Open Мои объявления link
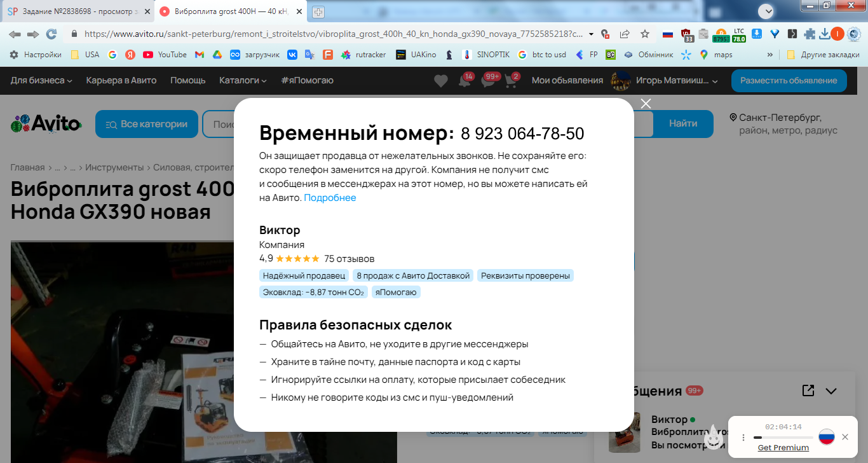The image size is (868, 463). [x=567, y=81]
